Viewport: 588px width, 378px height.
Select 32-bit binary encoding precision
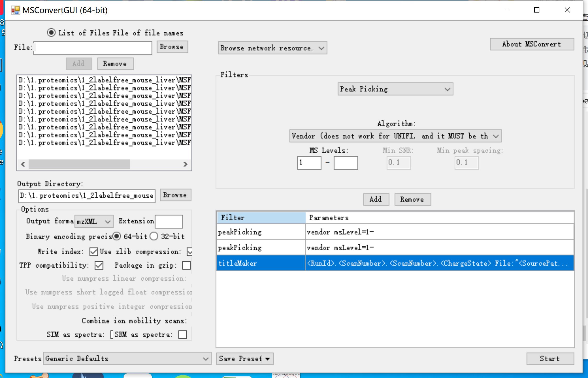click(154, 237)
